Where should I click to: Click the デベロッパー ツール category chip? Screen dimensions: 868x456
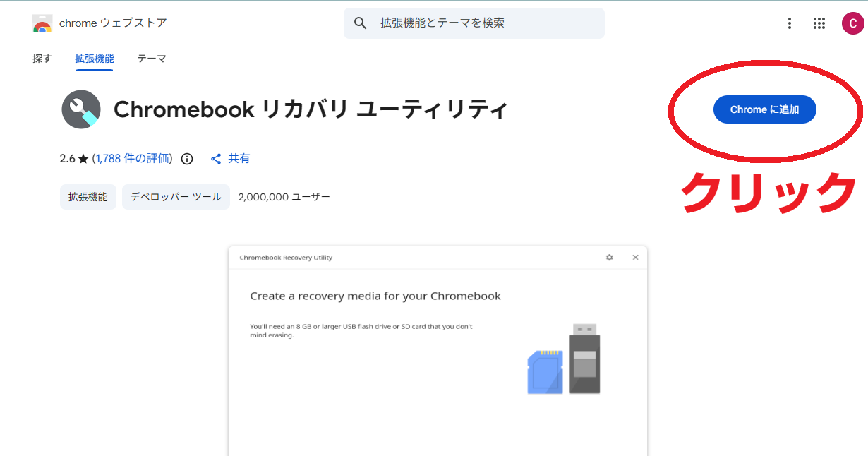(x=176, y=197)
